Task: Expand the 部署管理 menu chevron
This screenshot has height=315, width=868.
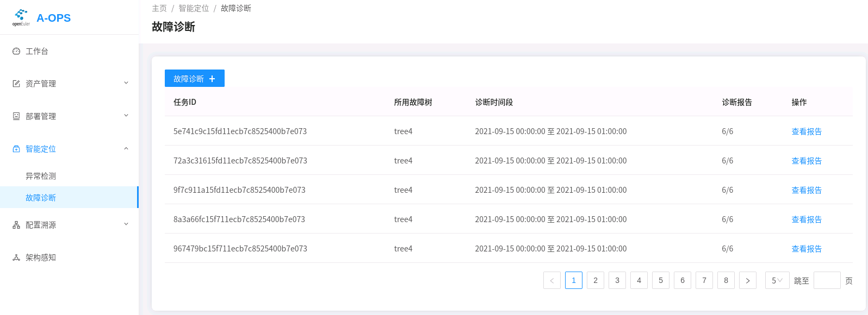Action: click(126, 116)
